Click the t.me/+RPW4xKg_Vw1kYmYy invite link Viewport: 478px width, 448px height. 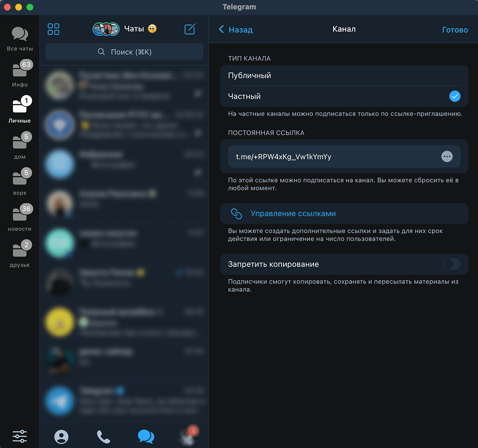pyautogui.click(x=283, y=157)
